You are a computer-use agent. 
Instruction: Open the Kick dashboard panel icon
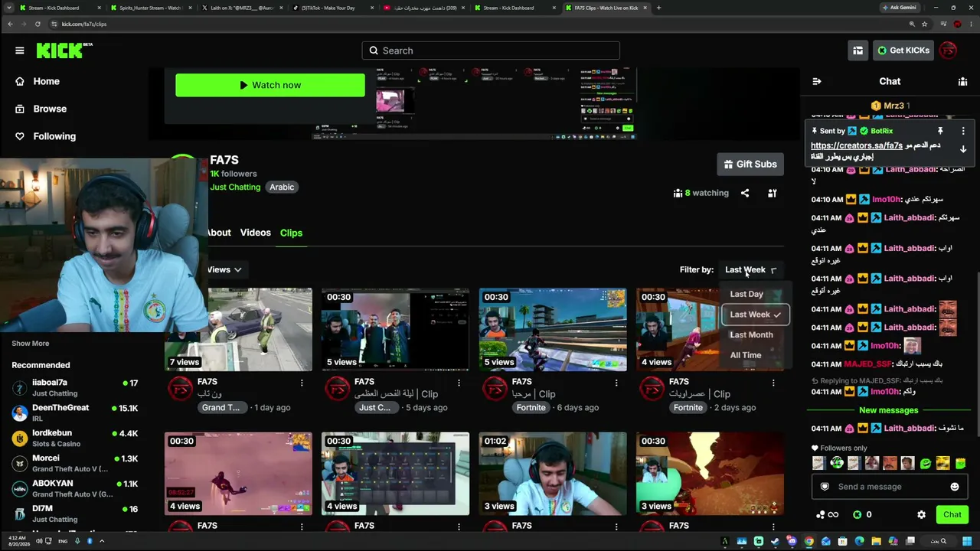tap(857, 51)
